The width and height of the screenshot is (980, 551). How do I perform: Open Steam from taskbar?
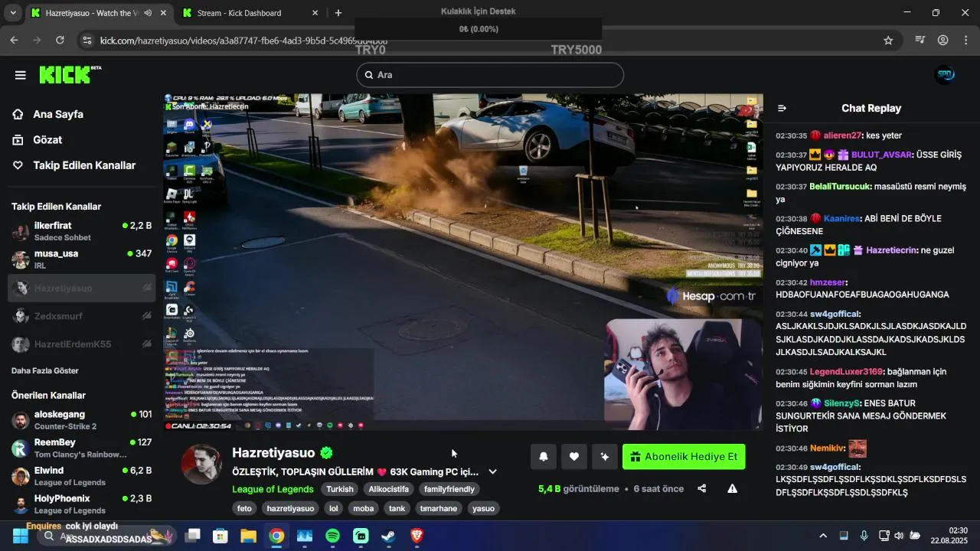click(389, 536)
